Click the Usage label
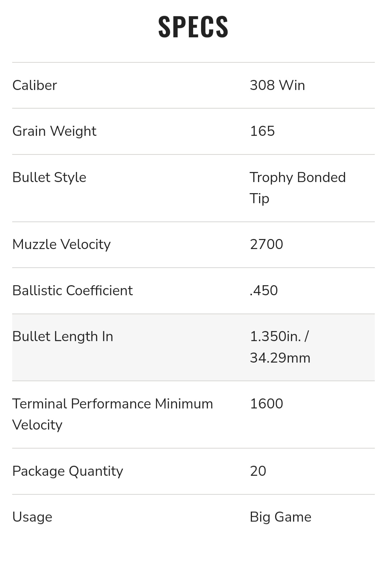The width and height of the screenshot is (387, 588). tap(32, 517)
